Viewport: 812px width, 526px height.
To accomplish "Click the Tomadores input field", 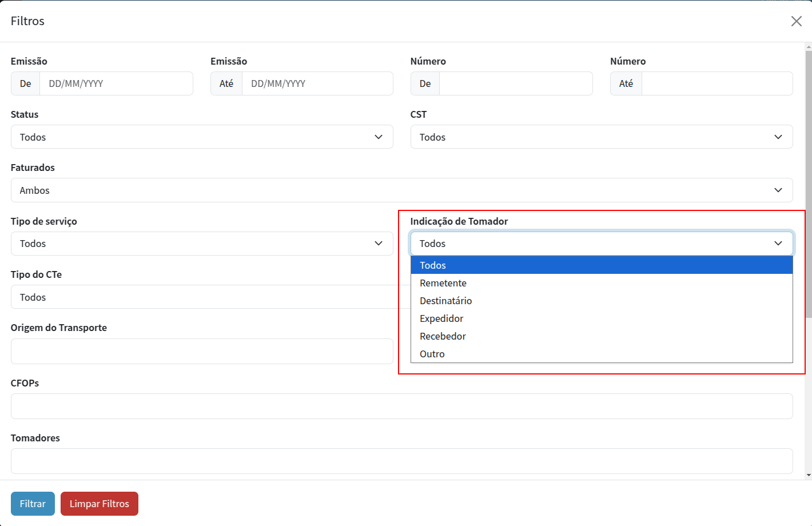I will pyautogui.click(x=401, y=461).
